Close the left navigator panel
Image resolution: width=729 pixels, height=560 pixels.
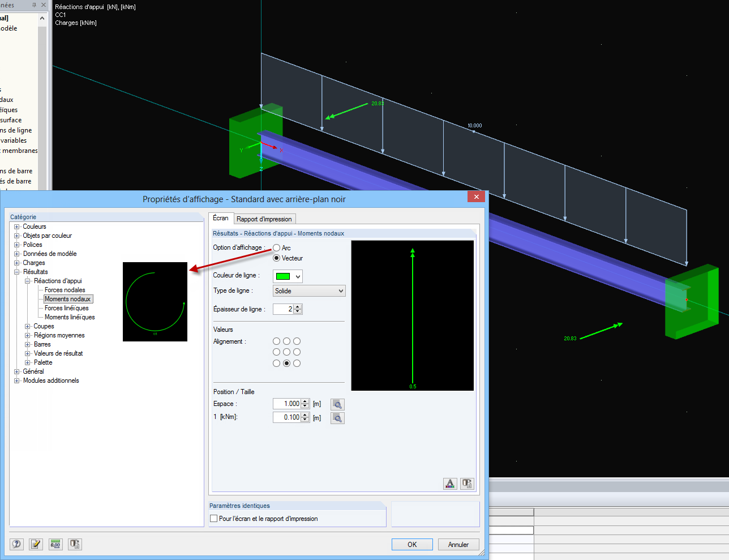tap(44, 5)
